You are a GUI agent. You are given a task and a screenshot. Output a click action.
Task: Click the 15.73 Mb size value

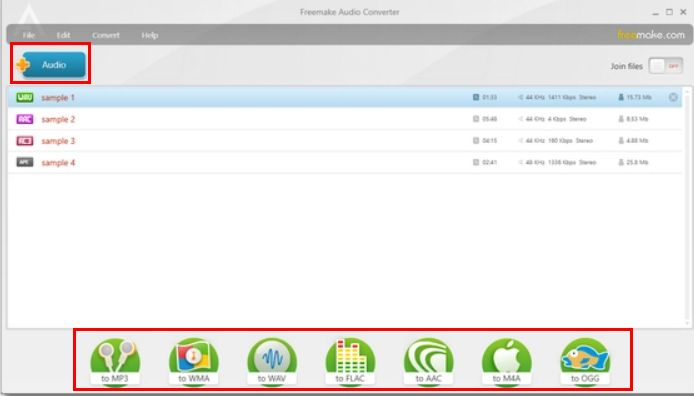pos(639,97)
